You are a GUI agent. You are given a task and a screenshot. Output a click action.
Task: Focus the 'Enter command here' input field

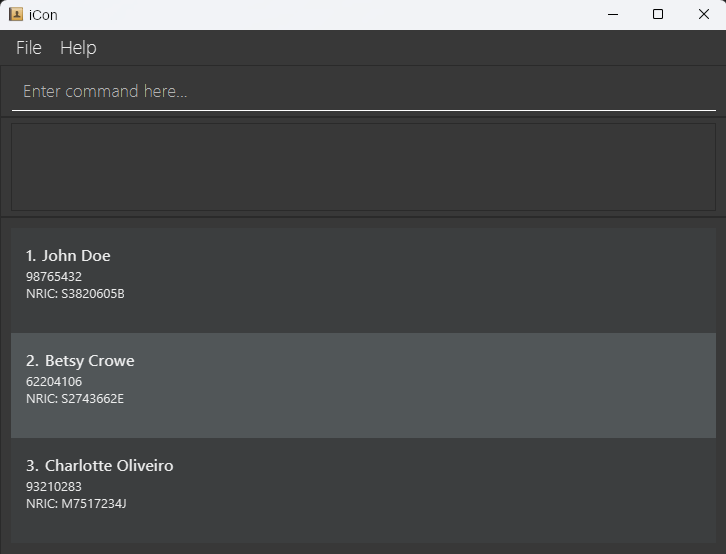pos(363,91)
